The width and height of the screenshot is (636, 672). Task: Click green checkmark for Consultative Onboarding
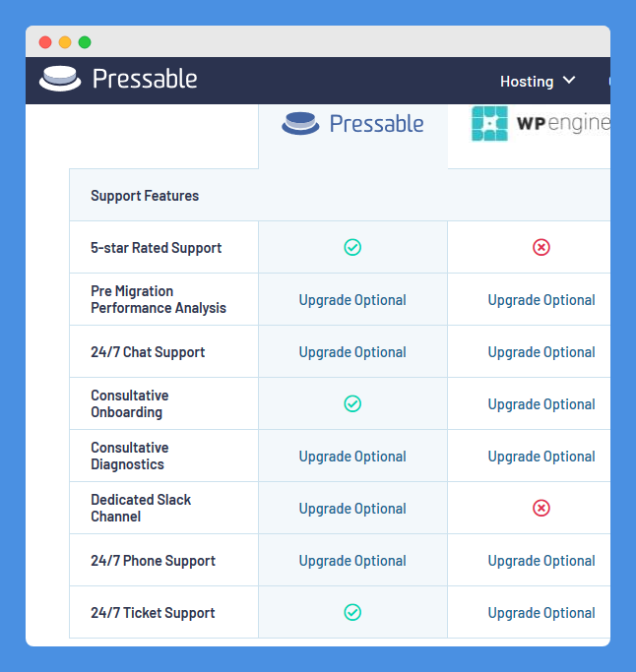pyautogui.click(x=352, y=403)
